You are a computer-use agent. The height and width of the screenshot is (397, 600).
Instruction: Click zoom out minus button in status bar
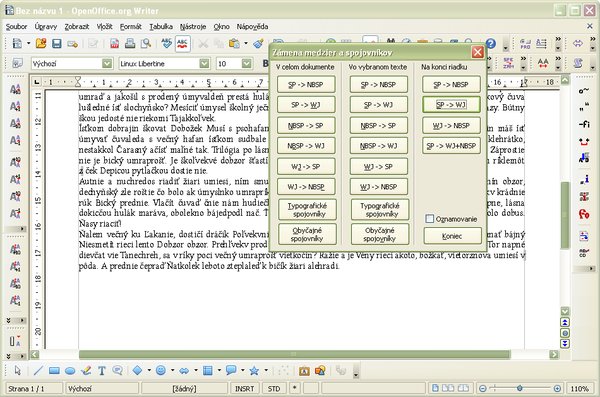coord(483,389)
